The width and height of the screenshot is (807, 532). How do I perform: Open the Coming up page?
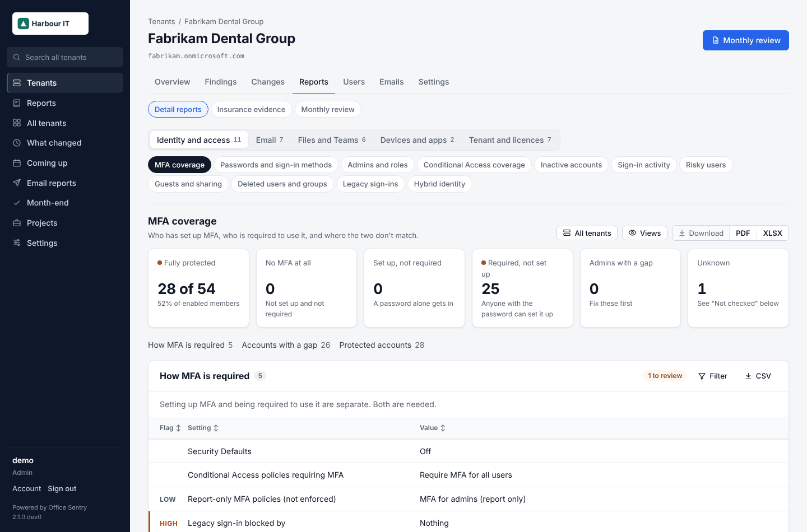(x=65, y=163)
